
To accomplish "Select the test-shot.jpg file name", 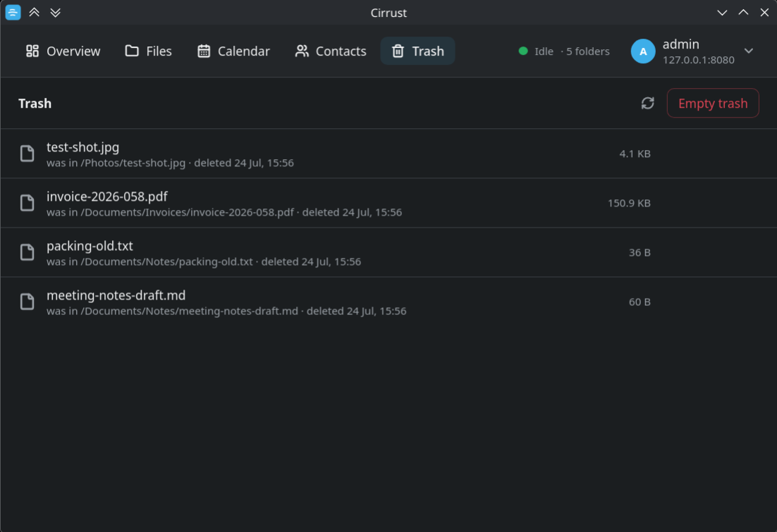I will [x=82, y=147].
